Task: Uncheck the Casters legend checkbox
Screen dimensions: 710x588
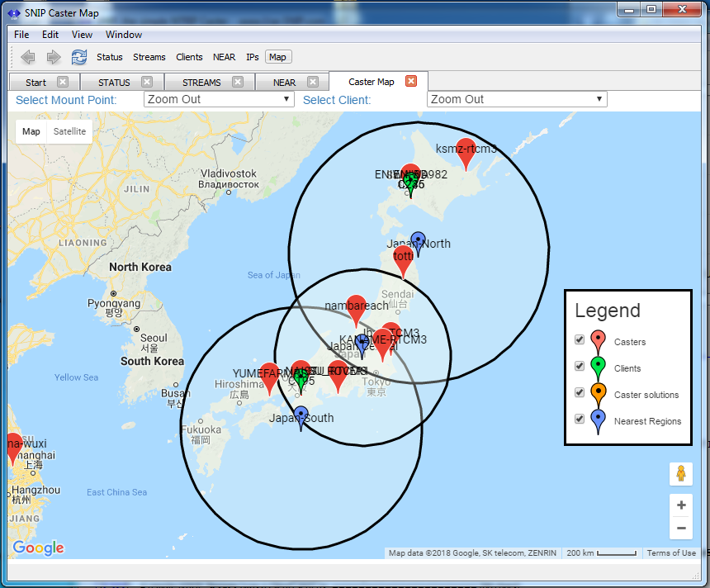Action: (580, 339)
